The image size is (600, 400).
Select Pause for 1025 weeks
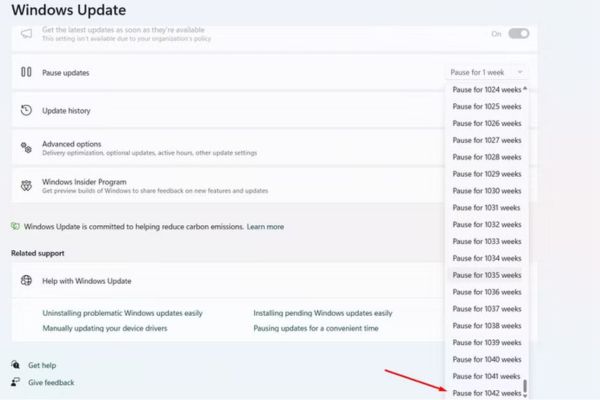(x=487, y=106)
